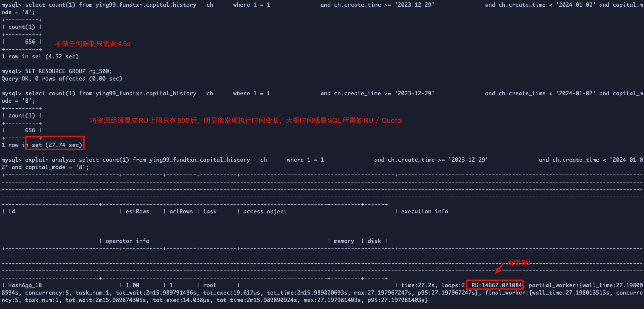Click the 'disk' column header
Image resolution: width=644 pixels, height=309 pixels.
pyautogui.click(x=374, y=241)
